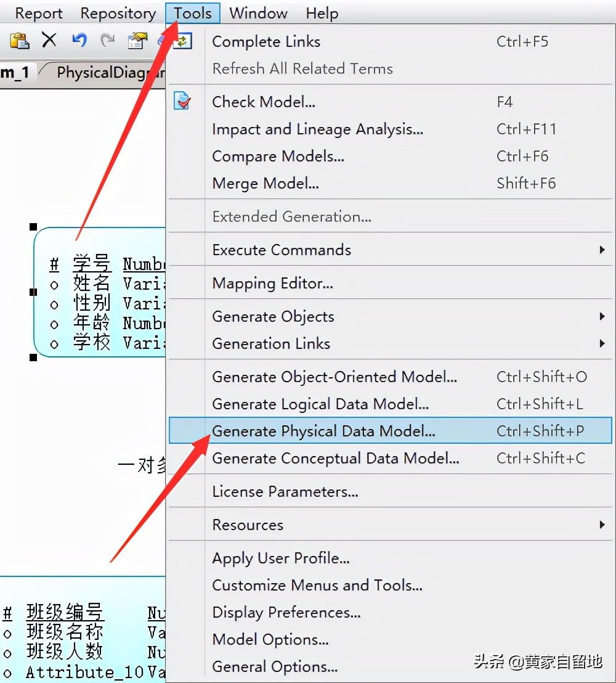The height and width of the screenshot is (683, 616).
Task: Click the Check Model icon in the menu
Action: (184, 101)
